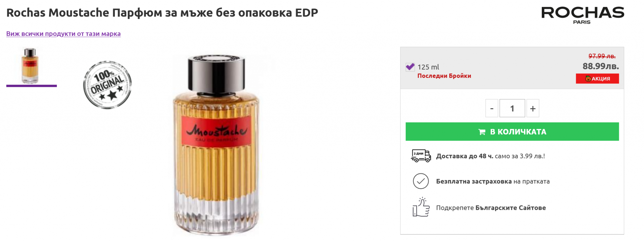The height and width of the screenshot is (241, 644).
Task: Click the red АКЦИЯ promo badge
Action: (x=597, y=79)
